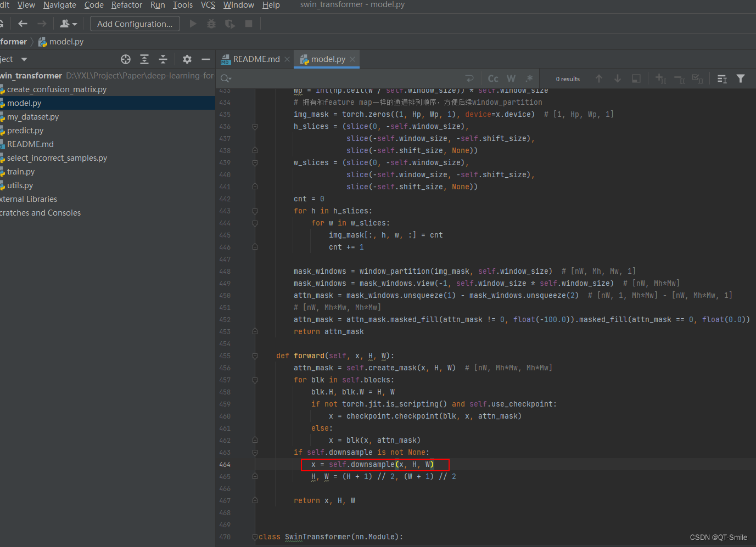Toggle Words (W) search option
Image resolution: width=756 pixels, height=547 pixels.
511,78
